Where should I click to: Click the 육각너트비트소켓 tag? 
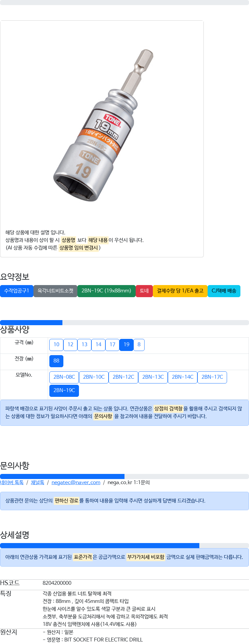pyautogui.click(x=55, y=291)
